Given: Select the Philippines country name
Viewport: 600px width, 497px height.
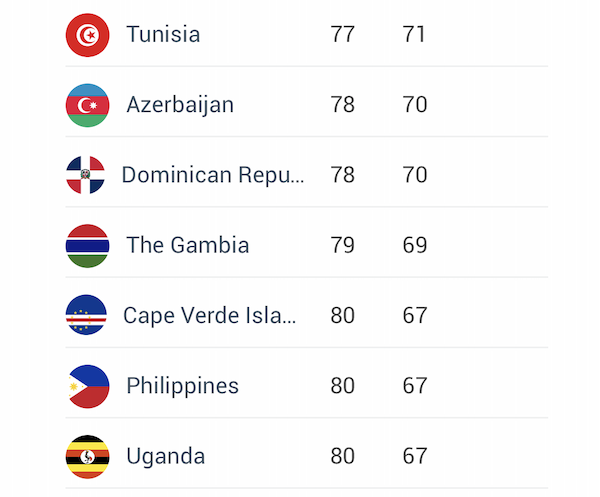Looking at the screenshot, I should pyautogui.click(x=183, y=386).
